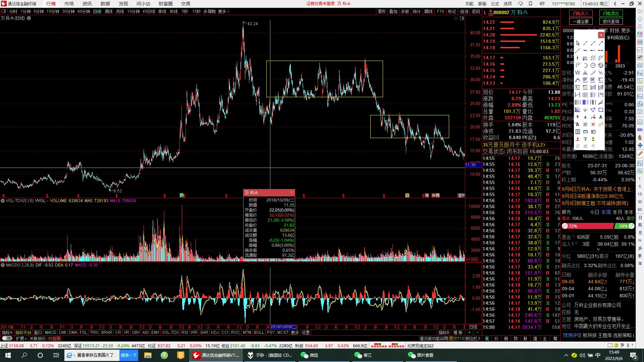The height and width of the screenshot is (362, 644).
Task: Click the line trend chart icon in sidebar
Action: 640,49
